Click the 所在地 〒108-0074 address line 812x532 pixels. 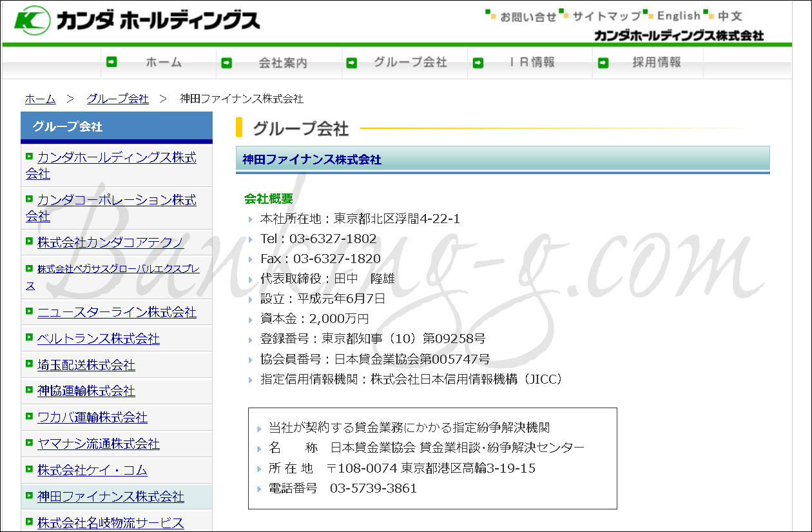coord(401,468)
